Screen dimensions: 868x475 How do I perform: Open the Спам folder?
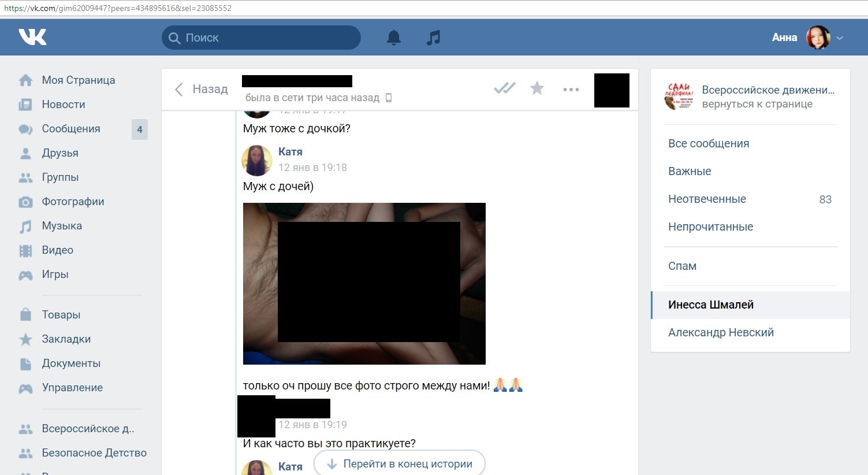tap(682, 266)
